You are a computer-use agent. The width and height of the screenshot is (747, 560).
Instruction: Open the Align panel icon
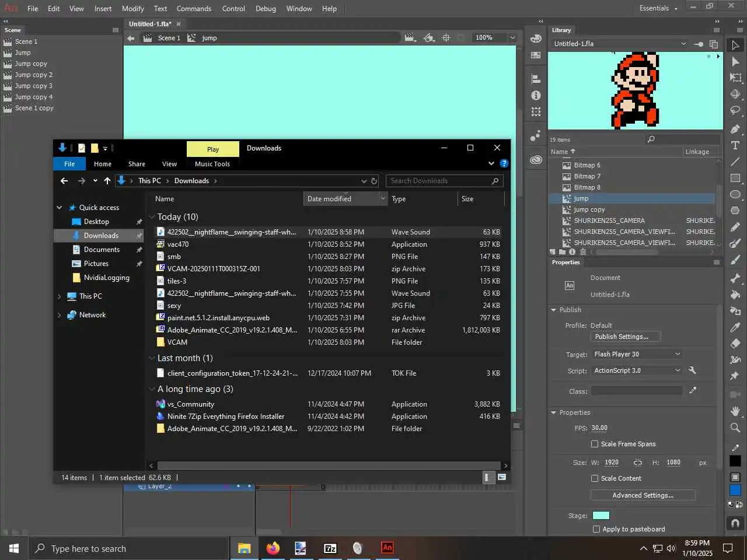tap(536, 79)
